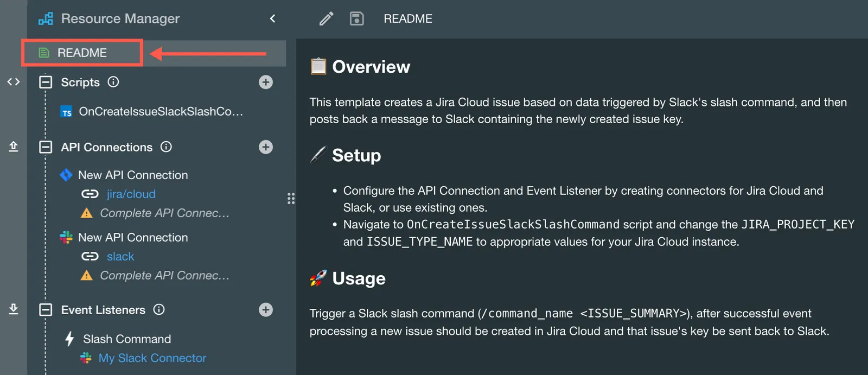Click OnCreateIssueSlackSlashCommand code text in Setup
Viewport: 868px width, 375px height.
[x=513, y=224]
